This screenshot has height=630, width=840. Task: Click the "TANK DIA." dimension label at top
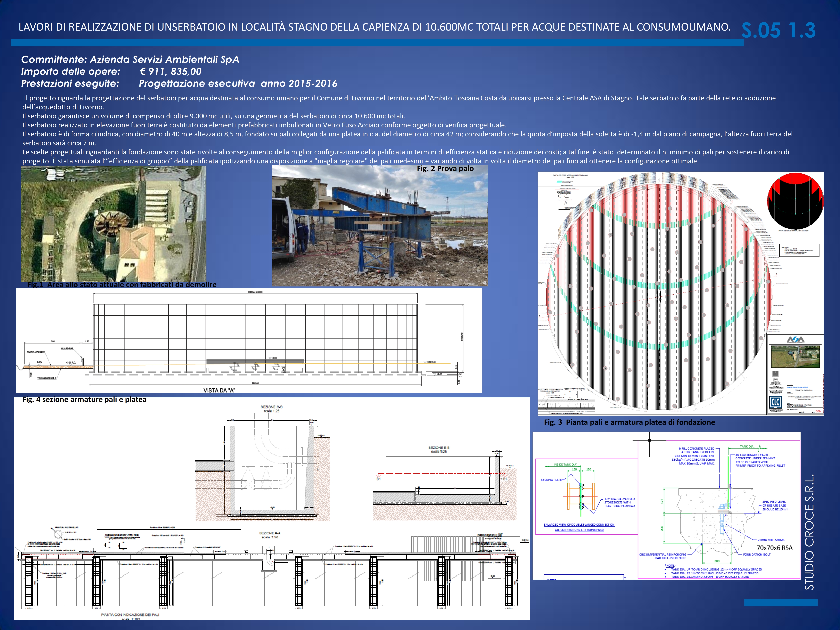click(747, 447)
